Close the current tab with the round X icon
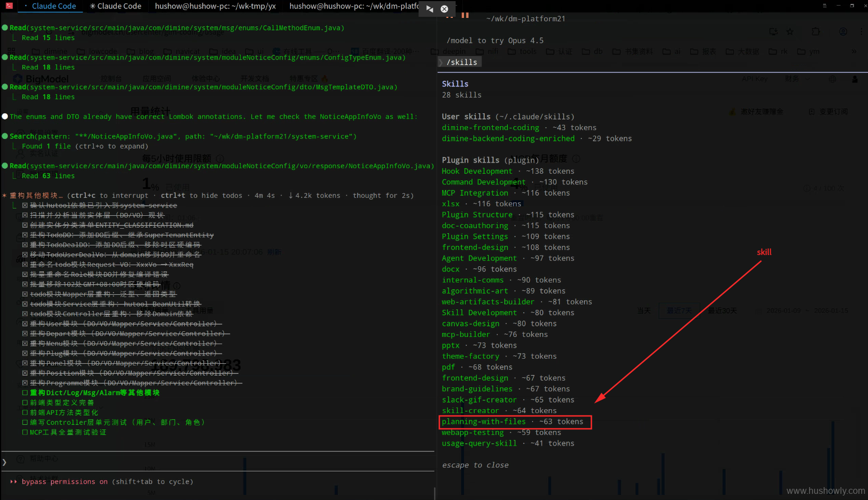This screenshot has width=868, height=500. [444, 9]
